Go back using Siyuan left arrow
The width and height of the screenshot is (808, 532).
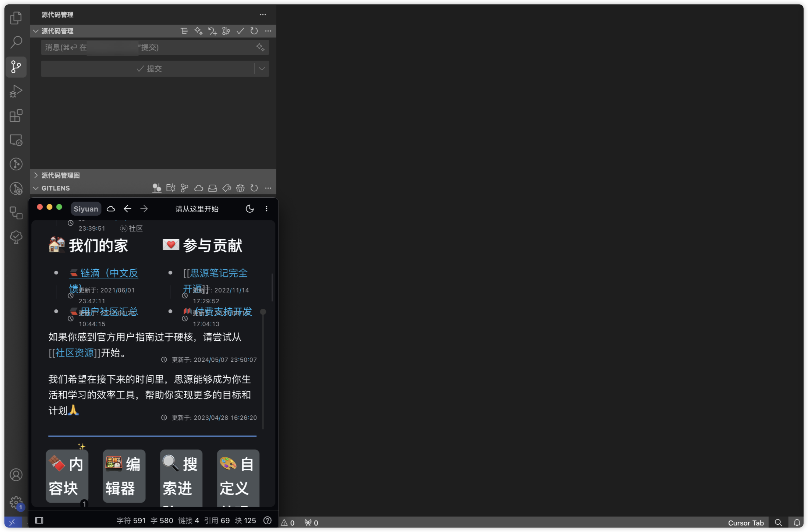click(x=127, y=209)
